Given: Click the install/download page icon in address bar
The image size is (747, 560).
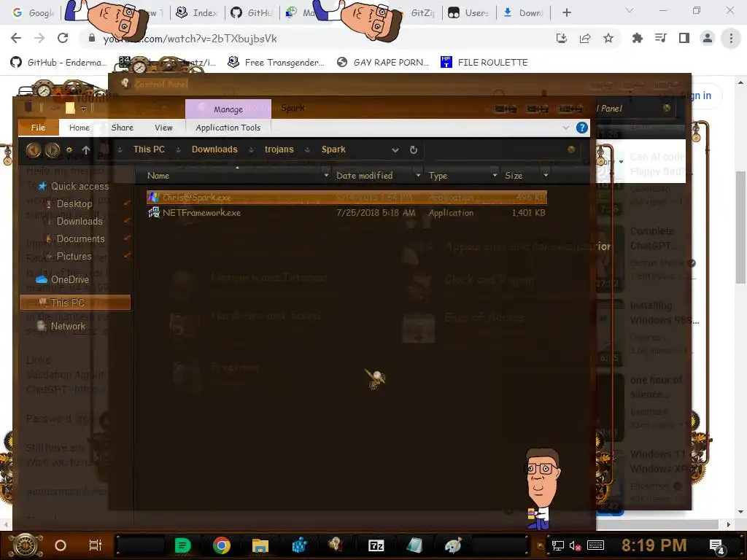Looking at the screenshot, I should point(562,38).
